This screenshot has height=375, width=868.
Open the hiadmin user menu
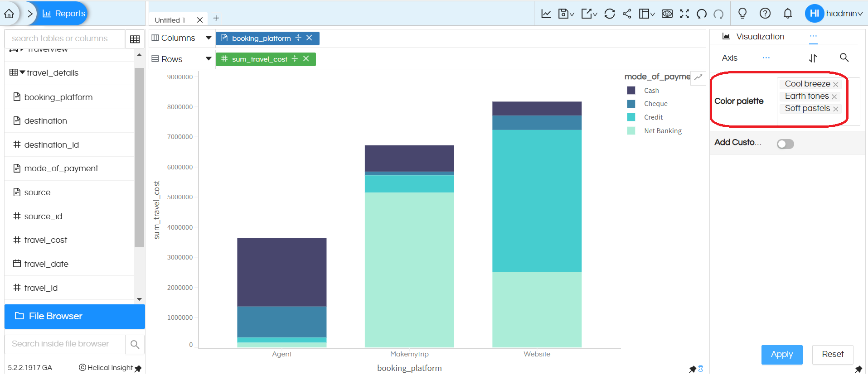834,13
